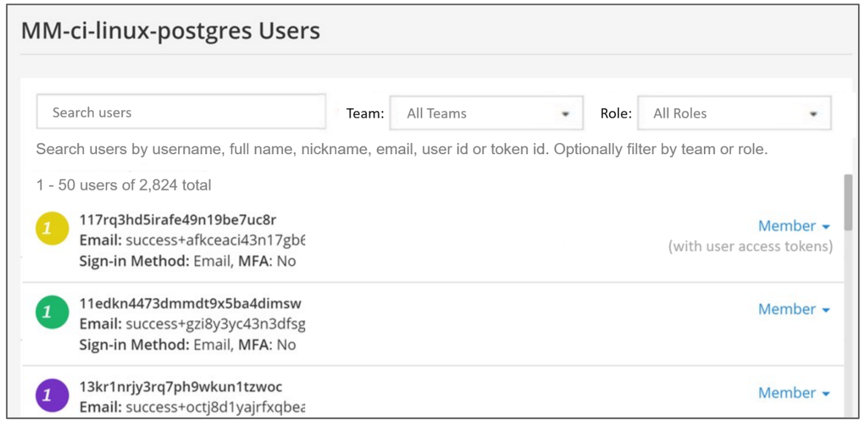This screenshot has width=868, height=426.
Task: Click the "1 - 50 users of 2,824 total" count
Action: click(x=123, y=186)
